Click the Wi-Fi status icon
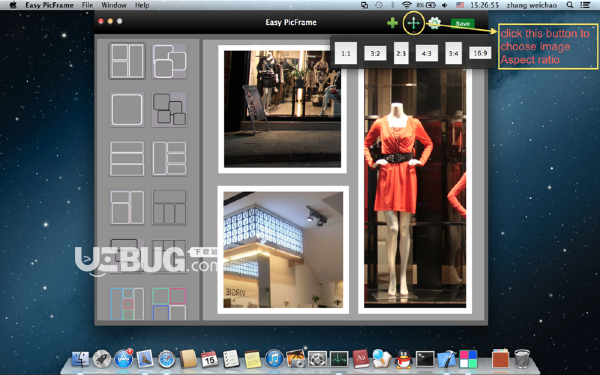 pyautogui.click(x=406, y=5)
